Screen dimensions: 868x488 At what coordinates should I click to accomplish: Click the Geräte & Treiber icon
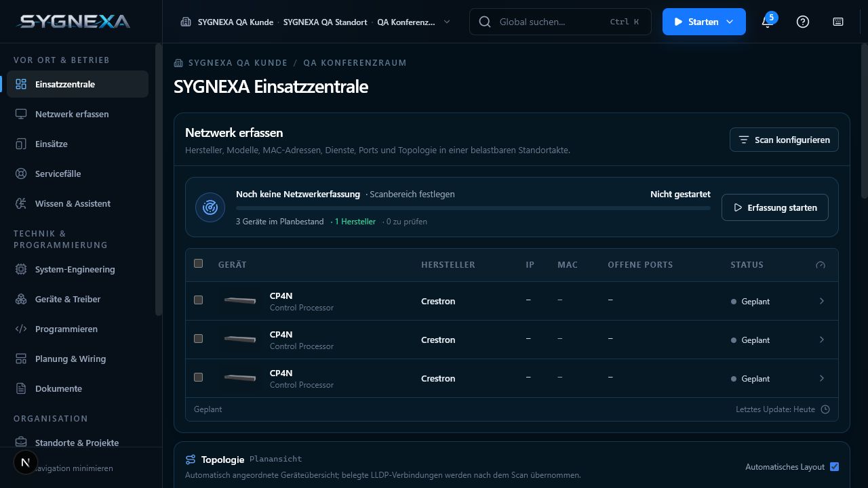coord(21,299)
